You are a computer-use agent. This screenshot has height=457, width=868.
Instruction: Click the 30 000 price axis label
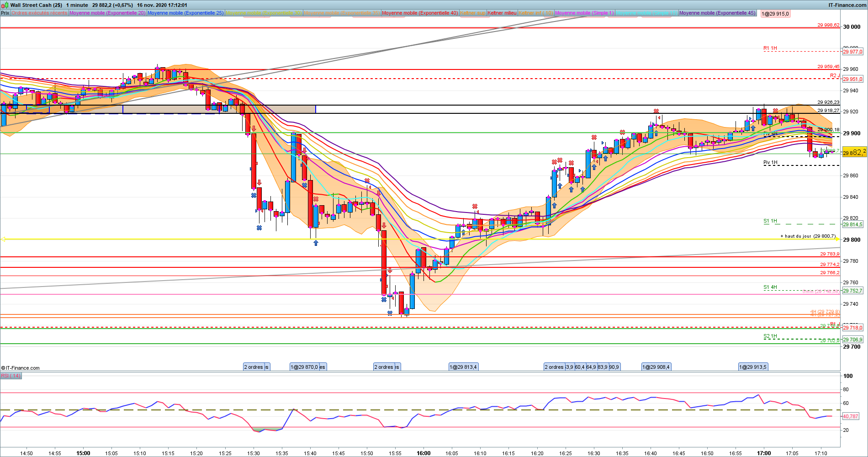pyautogui.click(x=852, y=27)
